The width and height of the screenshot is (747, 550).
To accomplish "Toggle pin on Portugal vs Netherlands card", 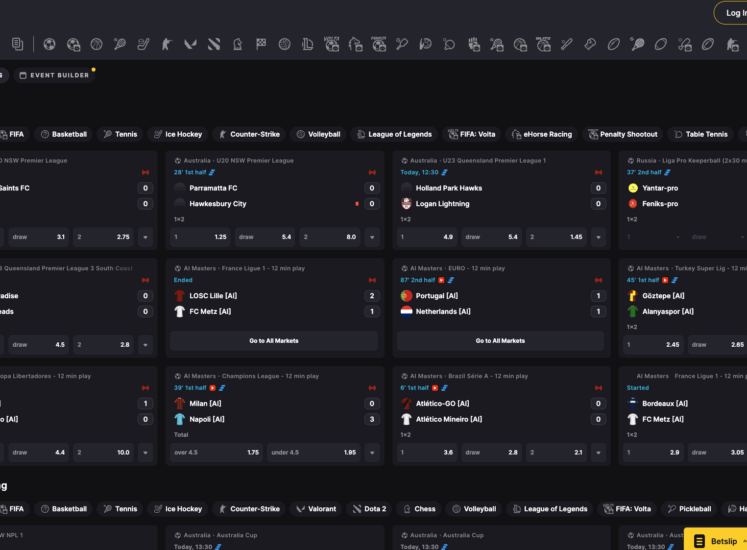I will pyautogui.click(x=598, y=280).
